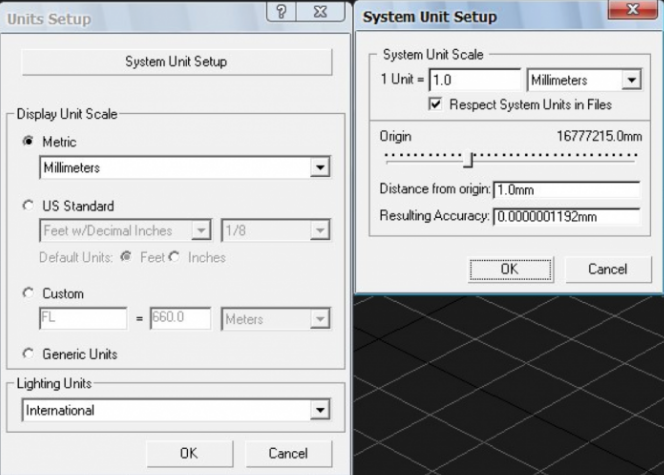The width and height of the screenshot is (664, 475).
Task: Click the System Unit Setup button
Action: (x=177, y=62)
